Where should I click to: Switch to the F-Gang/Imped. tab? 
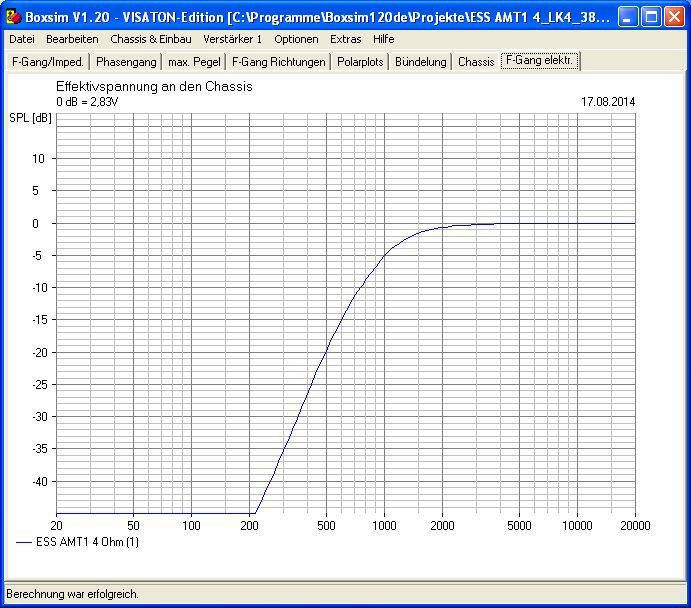(x=47, y=62)
